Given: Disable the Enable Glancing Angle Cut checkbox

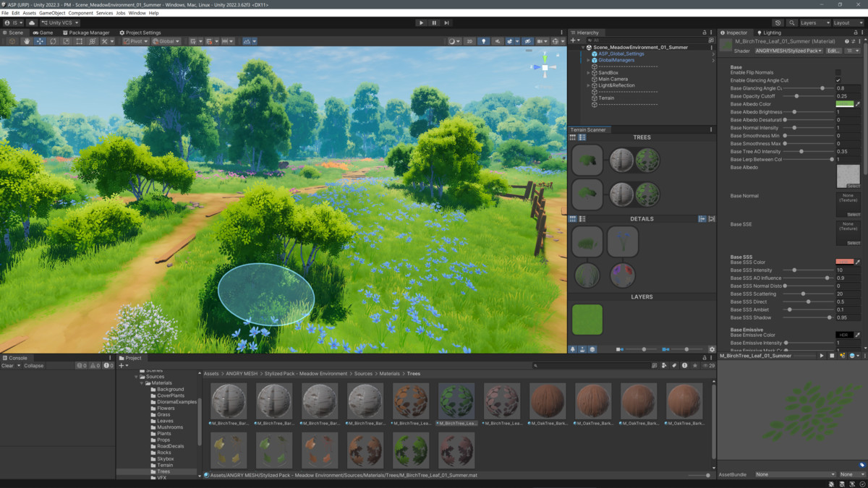Looking at the screenshot, I should [x=838, y=80].
